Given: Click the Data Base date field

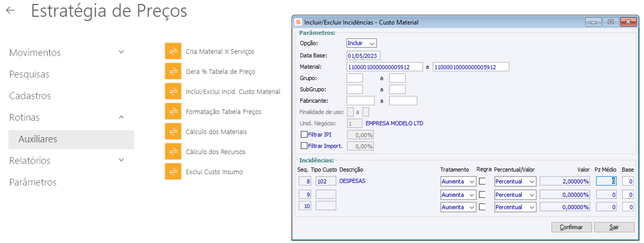Looking at the screenshot, I should [x=363, y=56].
